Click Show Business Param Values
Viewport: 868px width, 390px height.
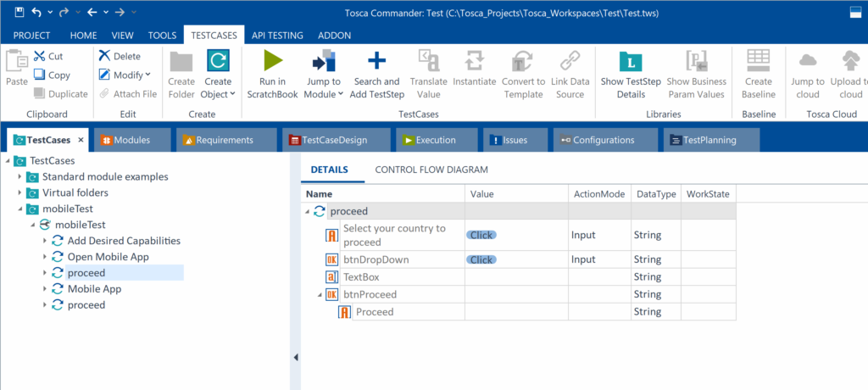pos(697,75)
